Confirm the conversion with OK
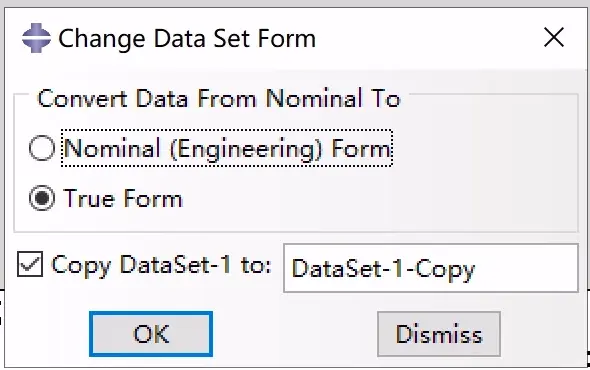 (151, 334)
